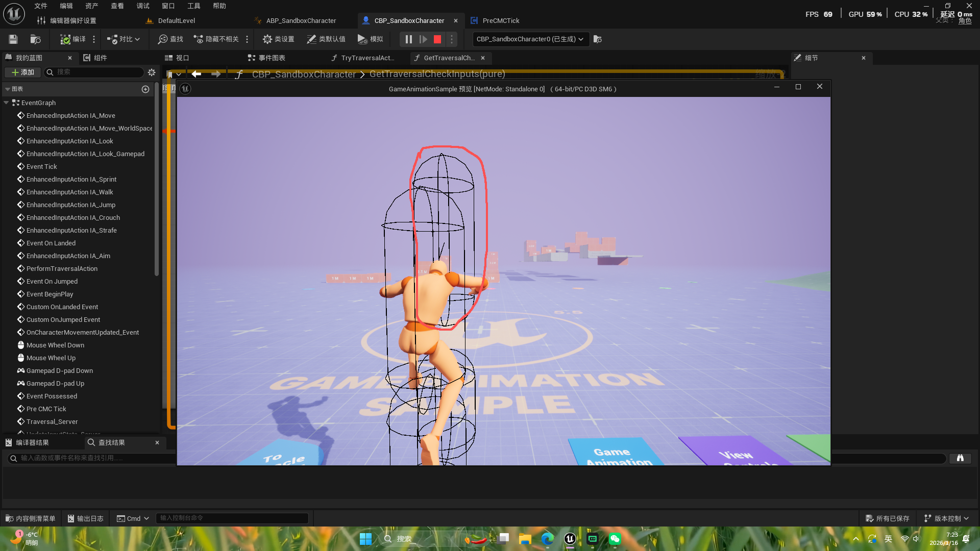The image size is (980, 551).
Task: Add a new graph with the plus circle
Action: (145, 89)
